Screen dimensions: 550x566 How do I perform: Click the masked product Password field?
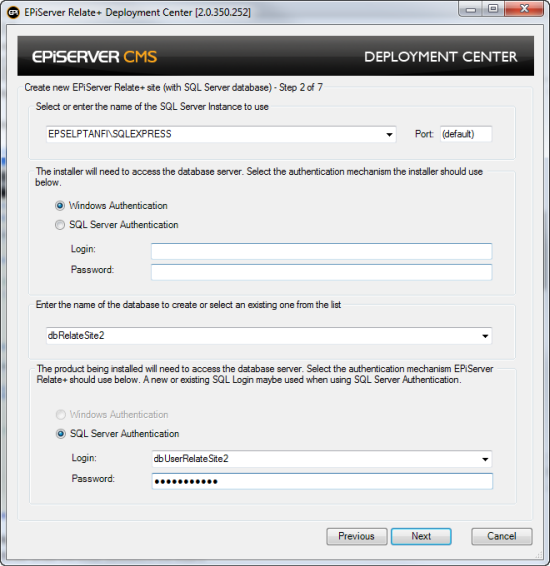coord(322,482)
